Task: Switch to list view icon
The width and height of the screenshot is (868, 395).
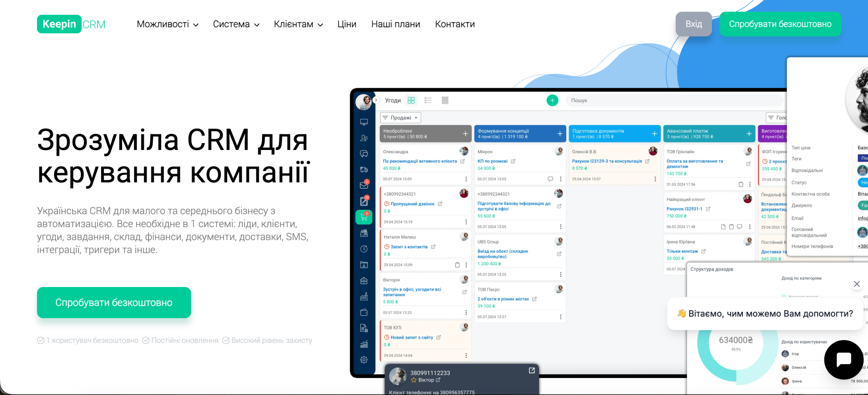Action: tap(428, 100)
